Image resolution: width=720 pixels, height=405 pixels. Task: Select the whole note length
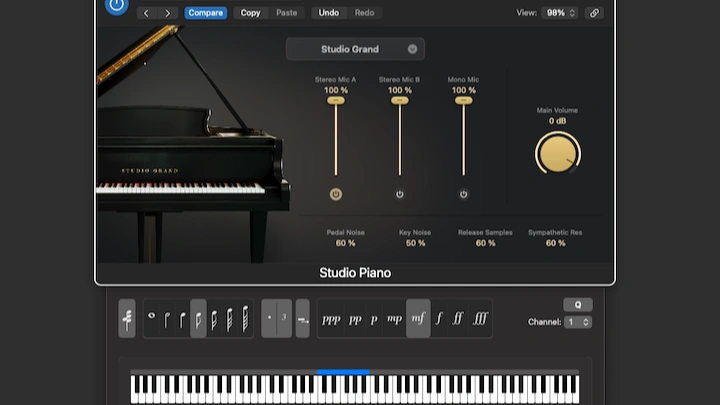point(152,319)
